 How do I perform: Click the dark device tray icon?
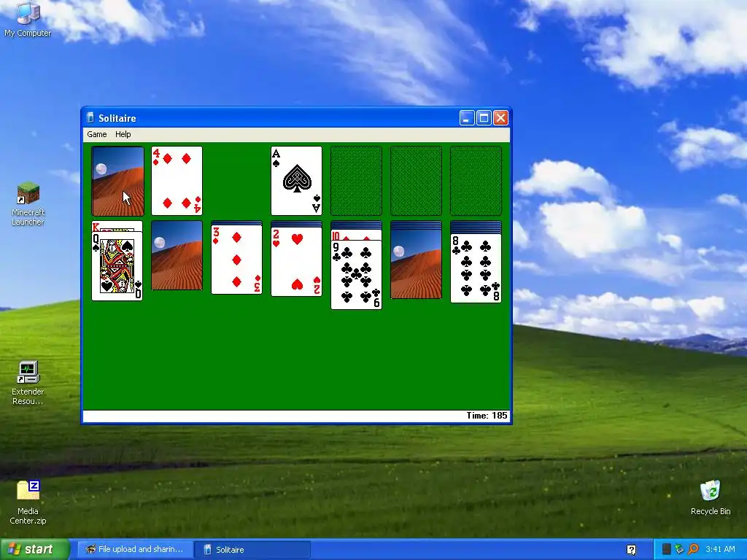coord(667,549)
